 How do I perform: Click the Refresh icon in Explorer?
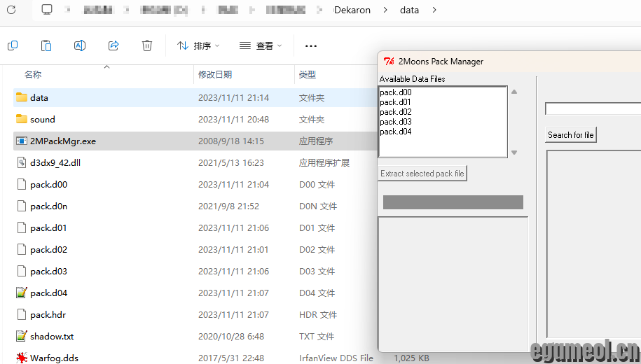pos(11,9)
